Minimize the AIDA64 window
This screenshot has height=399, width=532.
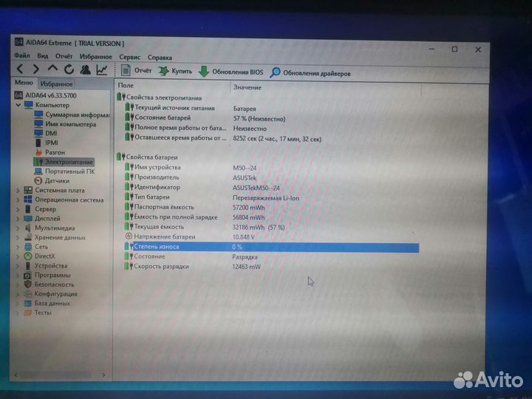432,49
